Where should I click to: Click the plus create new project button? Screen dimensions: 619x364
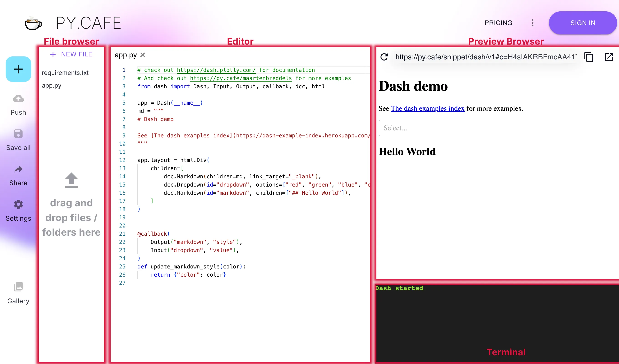tap(18, 69)
